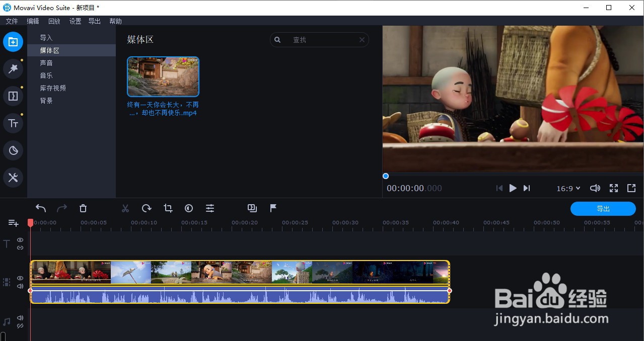Open the 设置 menu
The image size is (644, 341).
coord(75,21)
